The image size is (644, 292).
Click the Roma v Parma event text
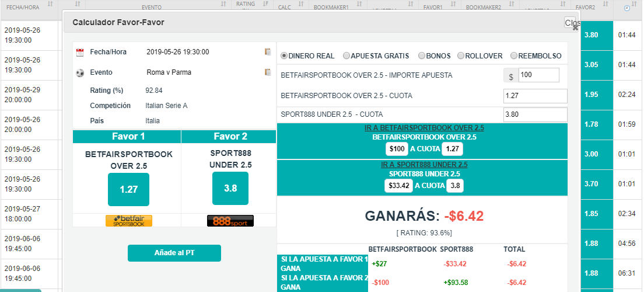(169, 72)
